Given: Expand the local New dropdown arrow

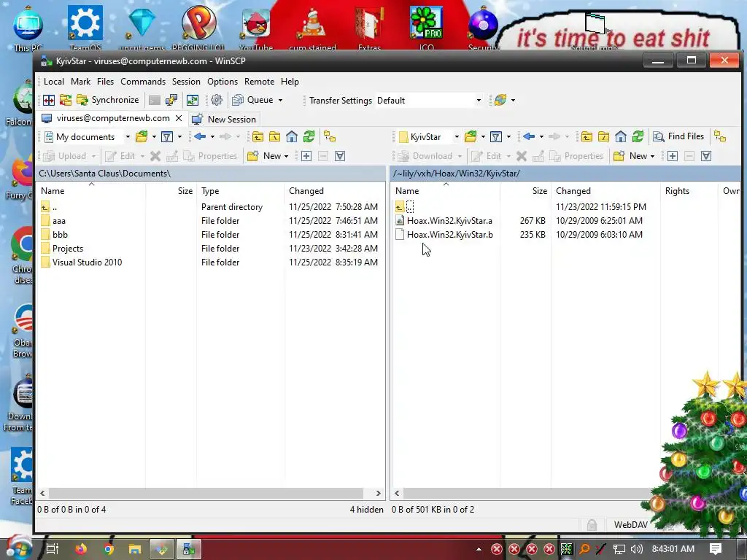Looking at the screenshot, I should coord(286,156).
